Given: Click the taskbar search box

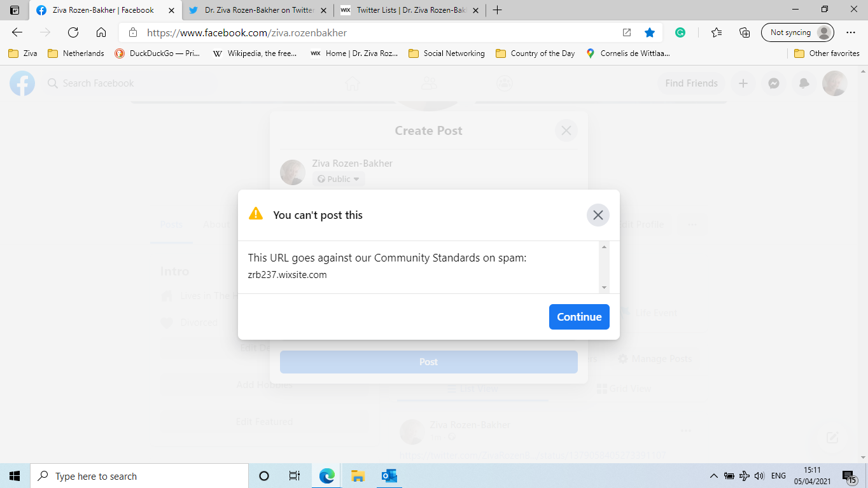Looking at the screenshot, I should pyautogui.click(x=139, y=476).
